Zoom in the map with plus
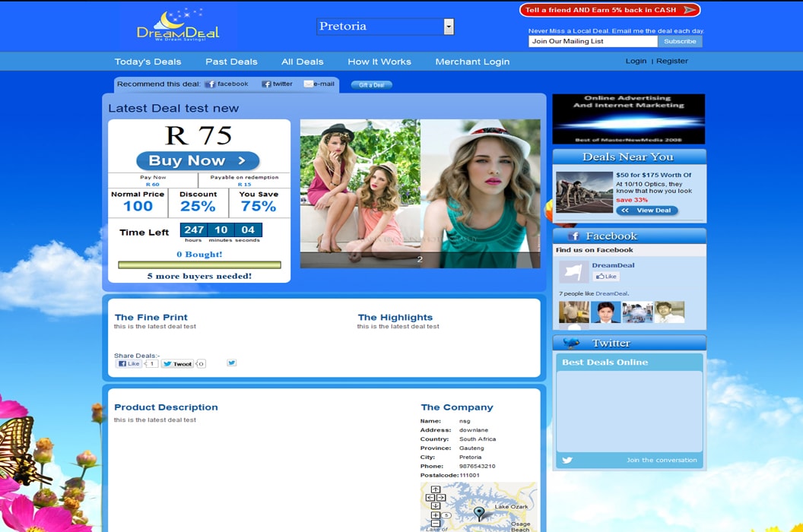Screen dimensions: 803x532 pyautogui.click(x=435, y=515)
